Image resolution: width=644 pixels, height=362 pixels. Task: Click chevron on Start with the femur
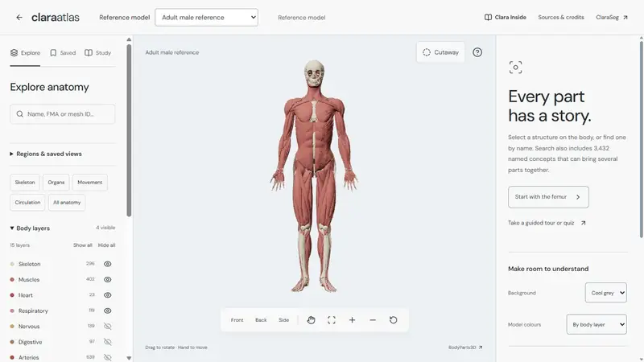(x=578, y=197)
